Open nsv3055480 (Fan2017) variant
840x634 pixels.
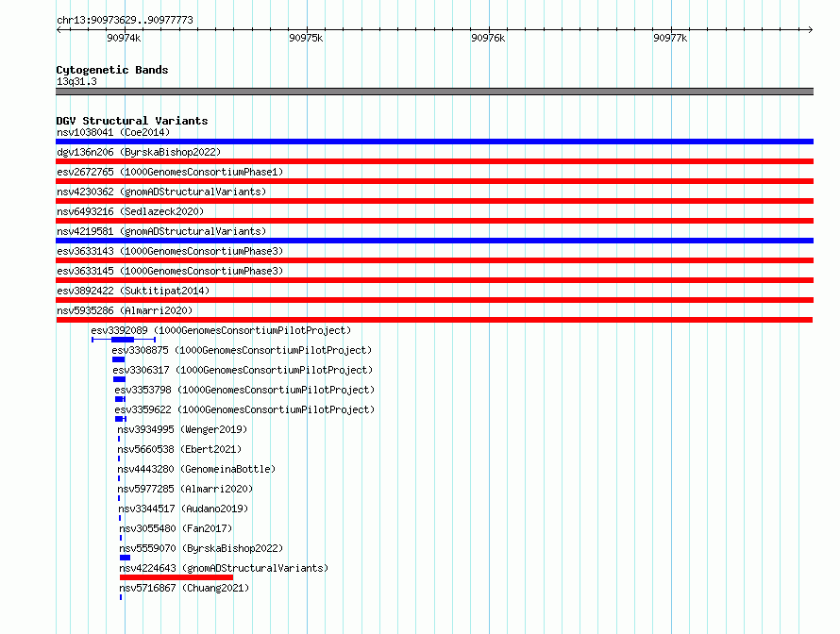tap(176, 528)
